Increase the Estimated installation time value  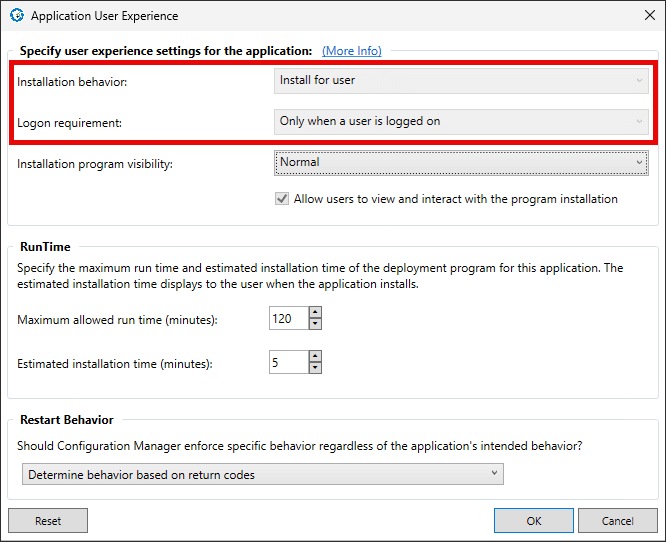315,357
